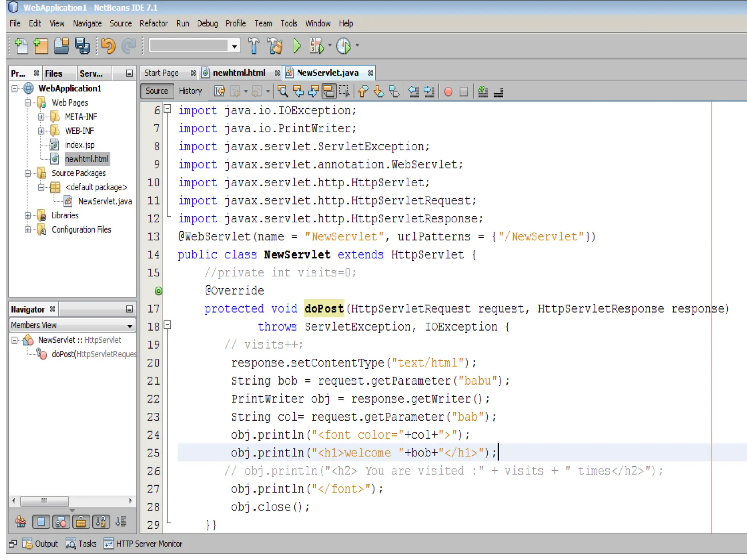
Task: Click the Profile Project clock icon
Action: coord(344,46)
